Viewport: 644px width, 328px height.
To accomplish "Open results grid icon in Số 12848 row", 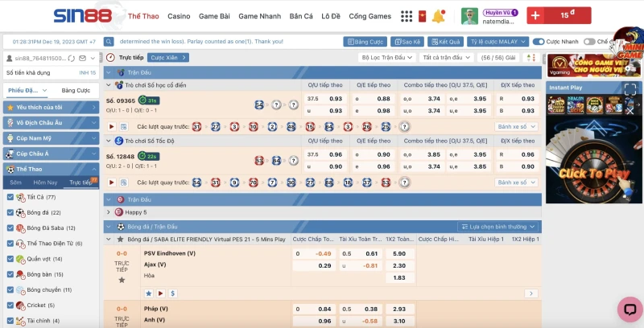I will click(124, 182).
